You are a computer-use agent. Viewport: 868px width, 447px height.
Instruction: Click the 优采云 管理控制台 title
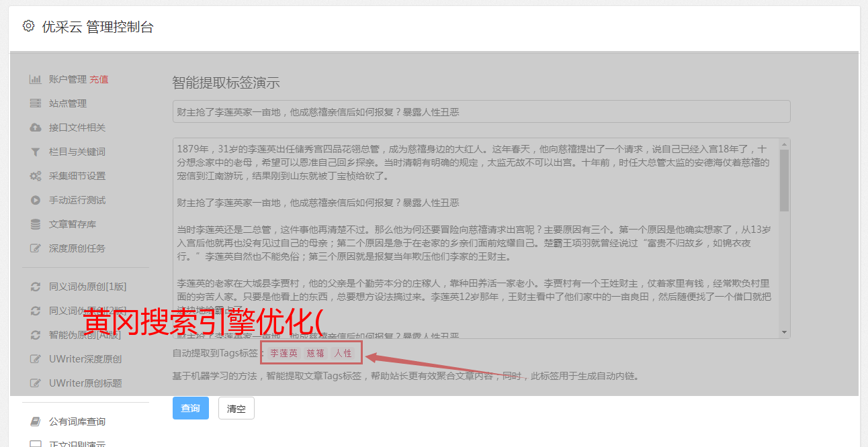97,27
